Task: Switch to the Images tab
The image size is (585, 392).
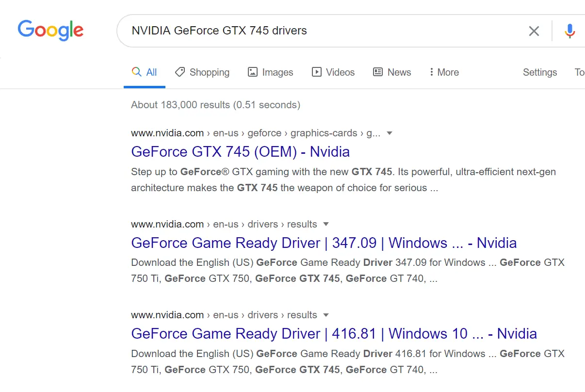Action: click(x=270, y=72)
